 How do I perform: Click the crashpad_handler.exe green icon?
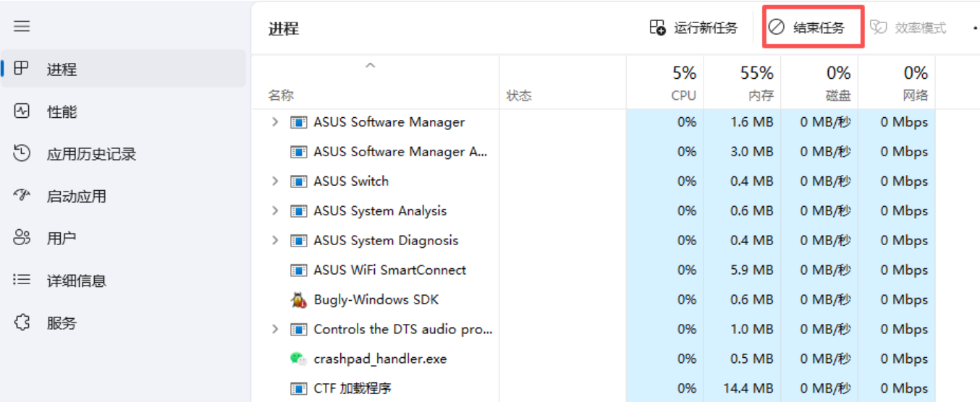tap(298, 359)
